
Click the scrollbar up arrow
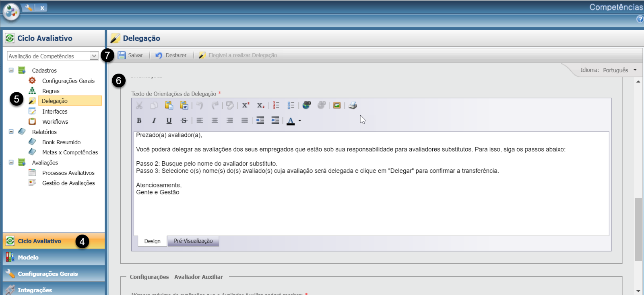tap(638, 81)
